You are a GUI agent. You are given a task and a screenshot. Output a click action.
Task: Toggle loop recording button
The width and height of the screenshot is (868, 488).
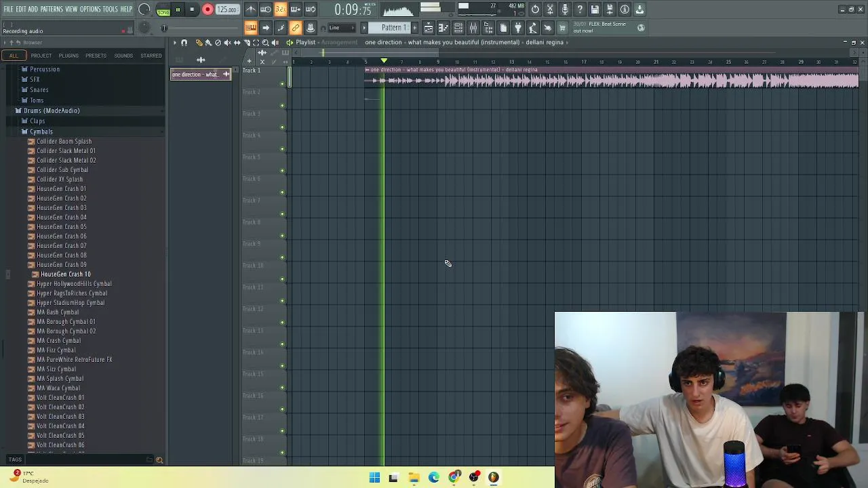tap(311, 9)
